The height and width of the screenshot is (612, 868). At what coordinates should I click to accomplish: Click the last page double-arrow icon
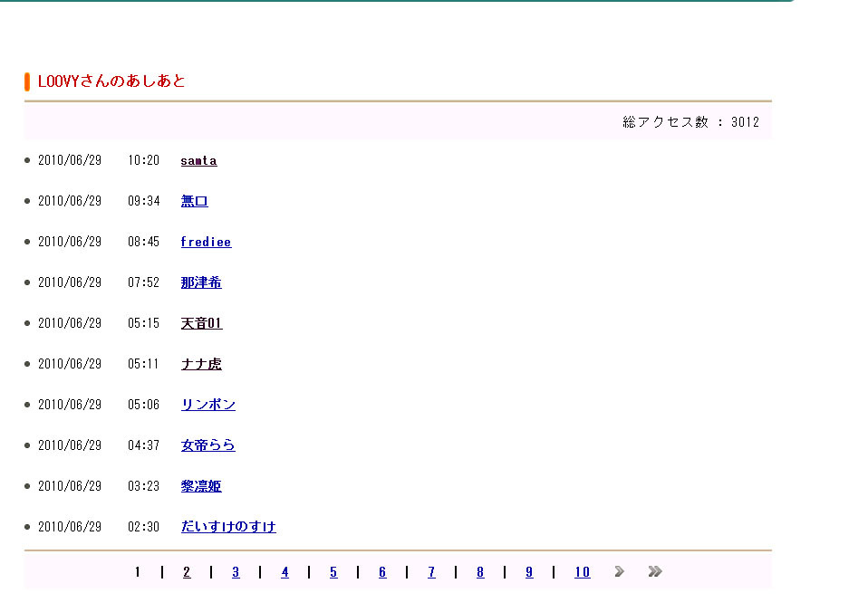tap(655, 571)
